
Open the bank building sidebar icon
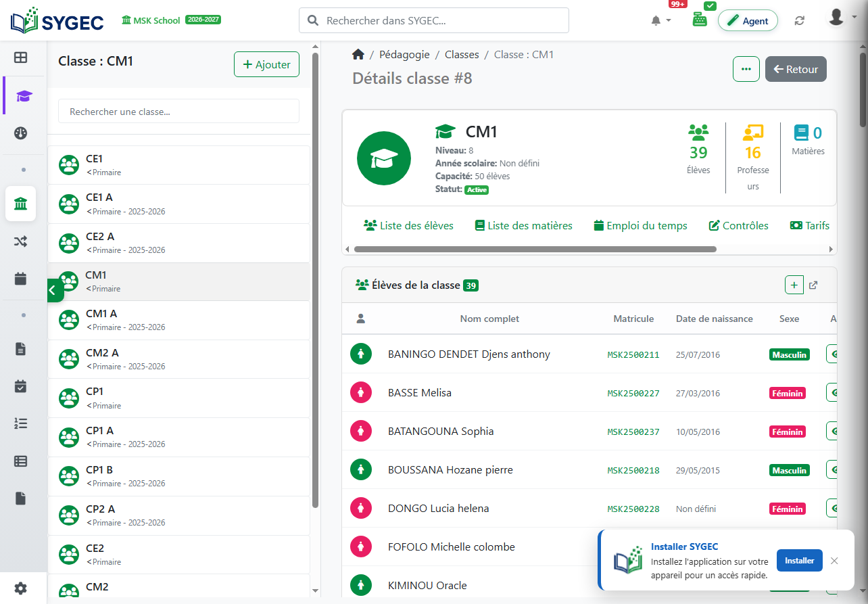20,204
